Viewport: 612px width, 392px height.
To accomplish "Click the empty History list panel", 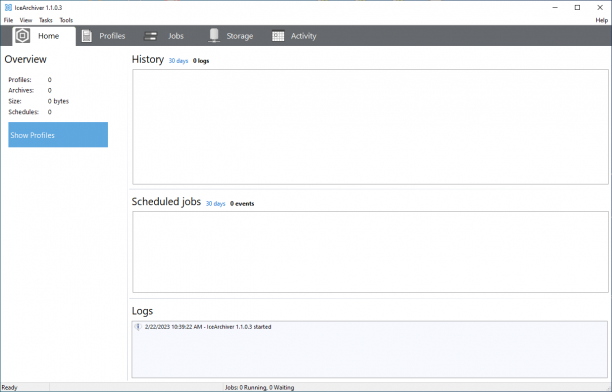I will pos(370,127).
